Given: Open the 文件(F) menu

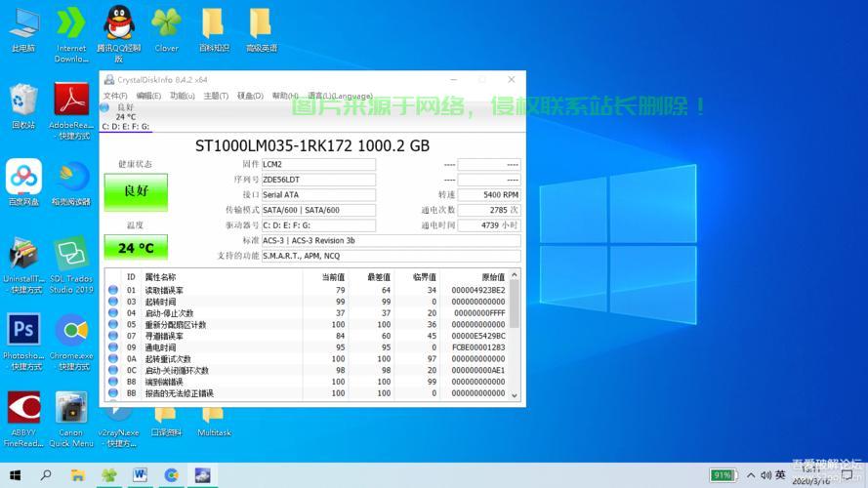Looking at the screenshot, I should click(x=115, y=96).
